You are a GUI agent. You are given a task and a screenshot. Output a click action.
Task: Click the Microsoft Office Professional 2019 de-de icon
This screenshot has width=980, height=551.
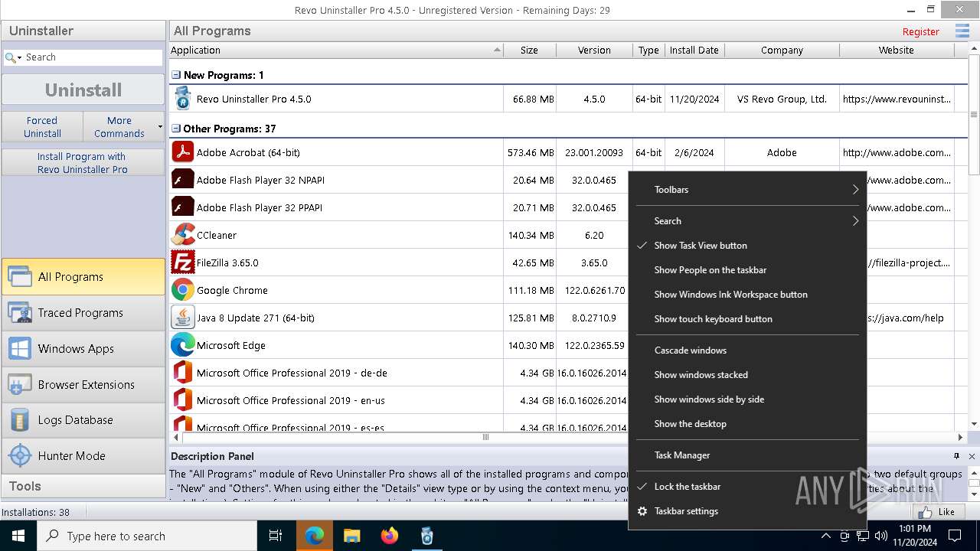pos(182,373)
